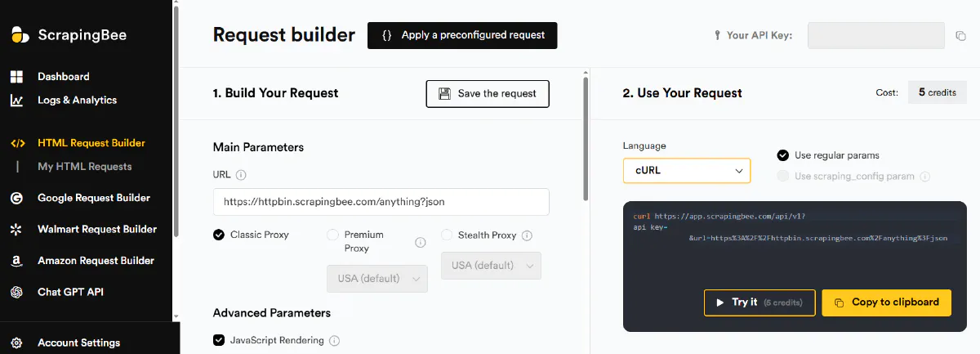Copy API key with the copy icon
This screenshot has height=354, width=980.
pyautogui.click(x=960, y=36)
